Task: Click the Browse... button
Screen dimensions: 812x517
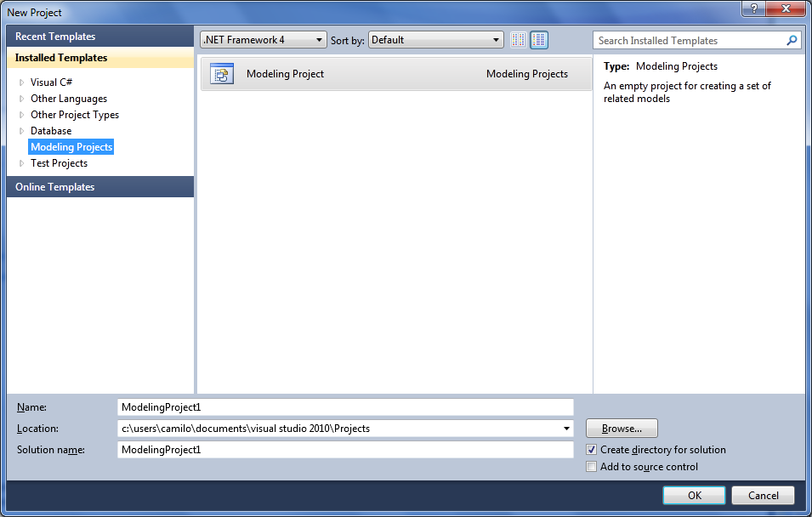Action: [622, 429]
